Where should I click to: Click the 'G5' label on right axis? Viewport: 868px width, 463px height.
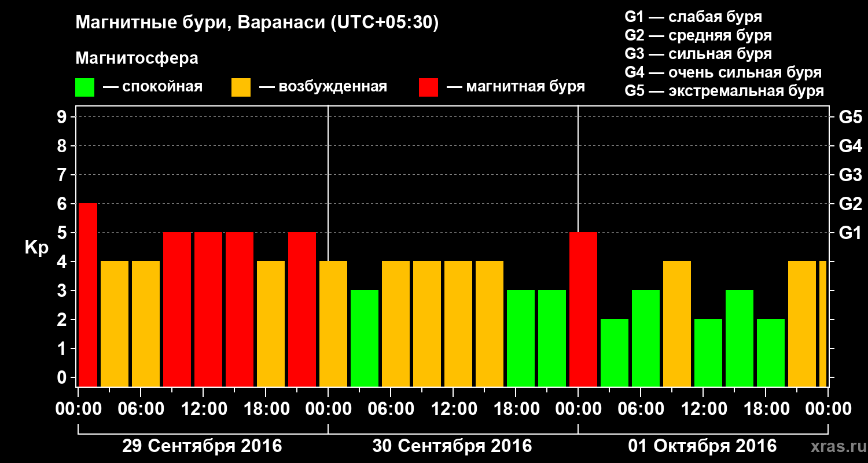pos(850,117)
